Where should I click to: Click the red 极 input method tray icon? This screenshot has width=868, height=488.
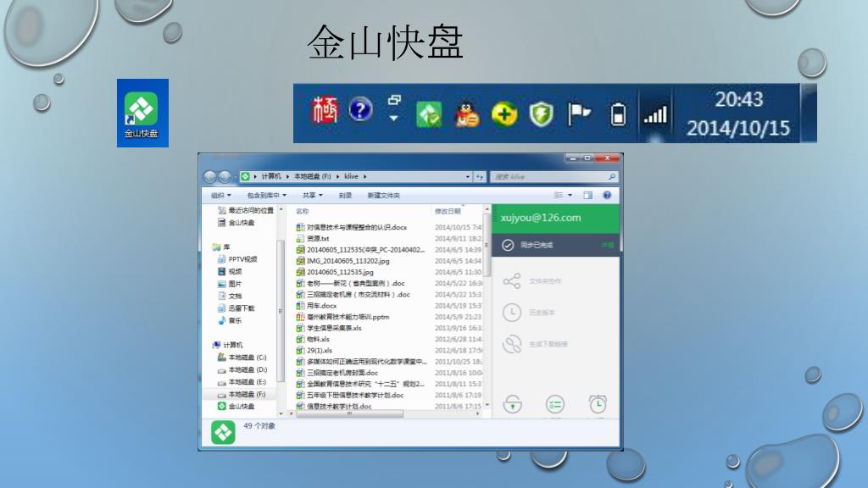325,110
